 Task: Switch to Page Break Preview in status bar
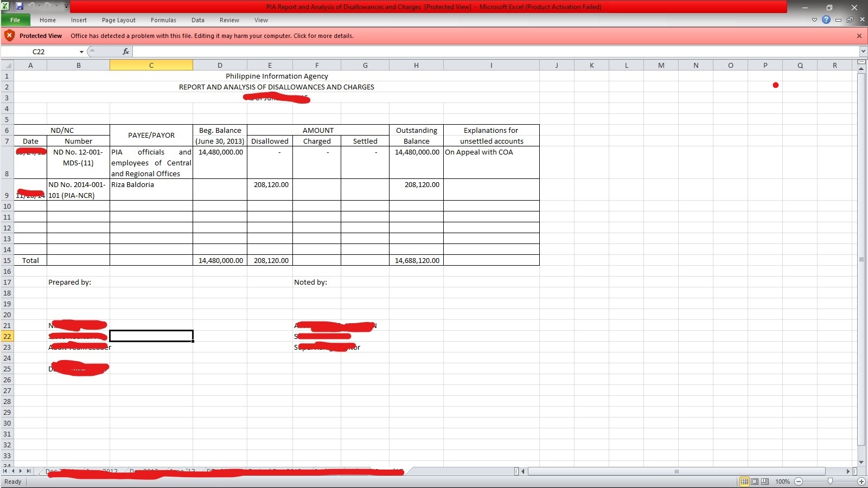pyautogui.click(x=765, y=481)
